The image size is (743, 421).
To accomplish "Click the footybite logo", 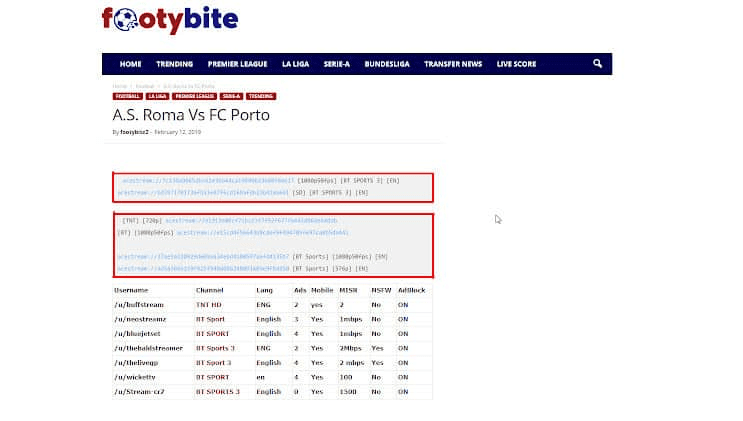I will tap(170, 20).
